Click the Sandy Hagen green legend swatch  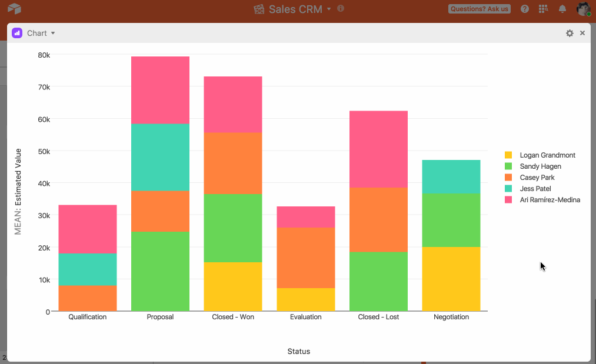(x=508, y=166)
